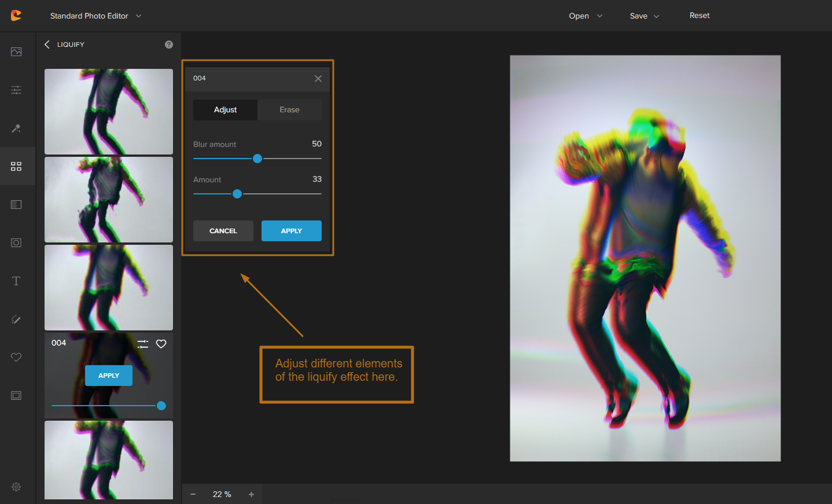The width and height of the screenshot is (832, 504).
Task: Select the first liquify effect thumbnail
Action: coord(109,112)
